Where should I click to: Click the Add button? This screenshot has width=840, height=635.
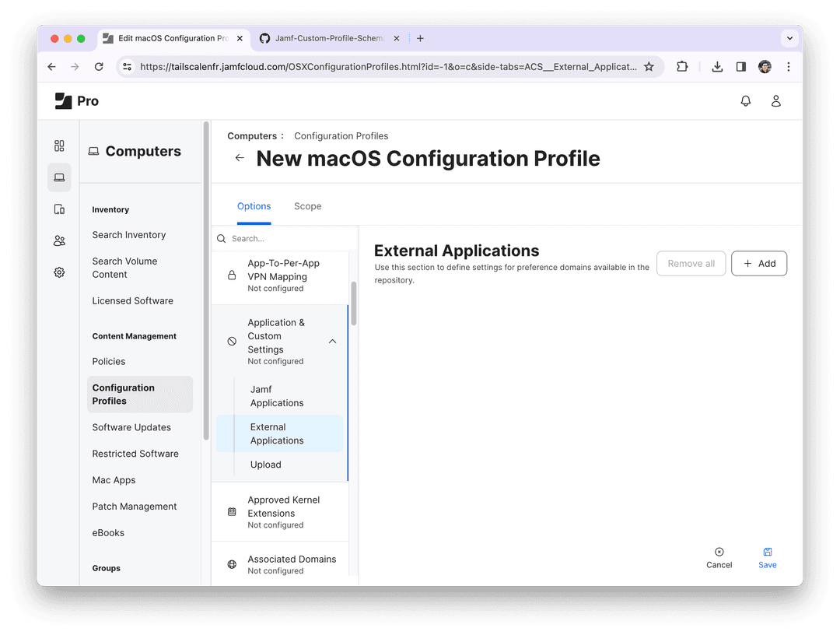(759, 264)
